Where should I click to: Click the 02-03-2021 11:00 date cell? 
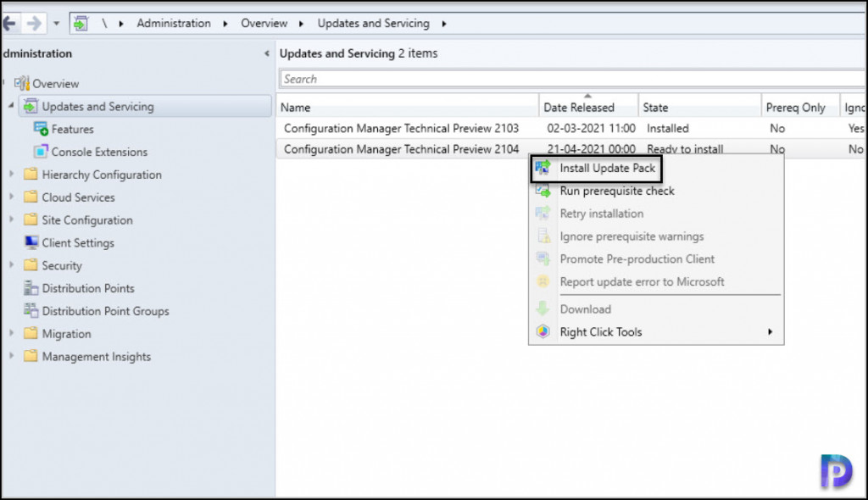[591, 129]
